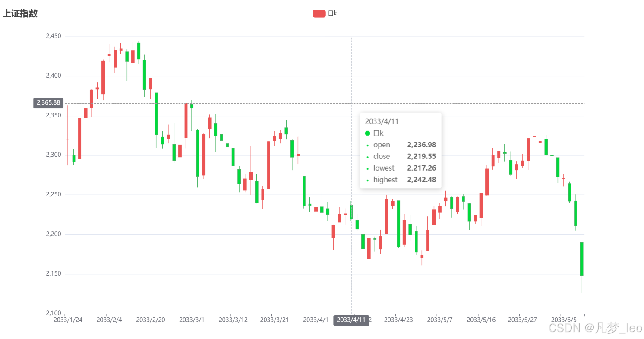
Task: Select the 2033/3/12 x-axis date
Action: [233, 320]
